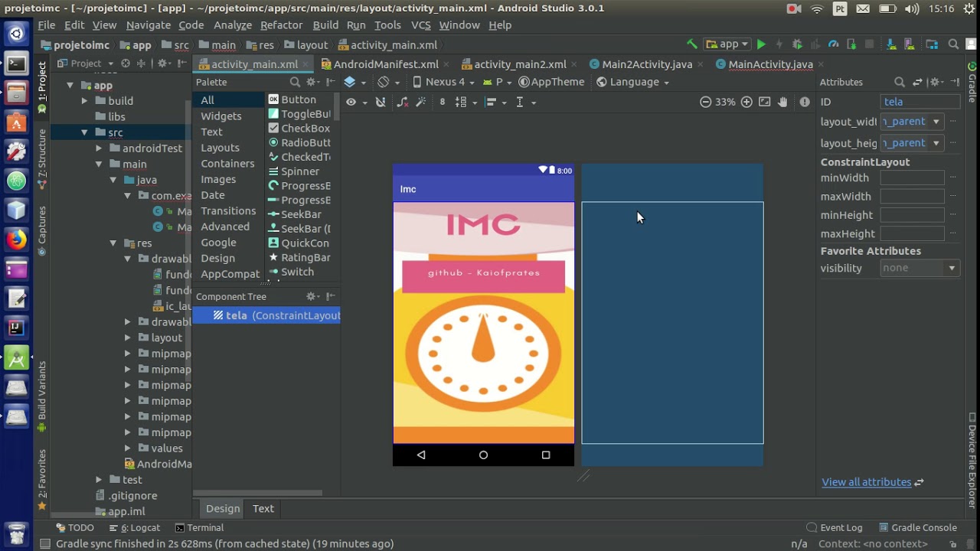Switch to the MainActivity.java tab
Screen dimensions: 980x551
[x=770, y=64]
